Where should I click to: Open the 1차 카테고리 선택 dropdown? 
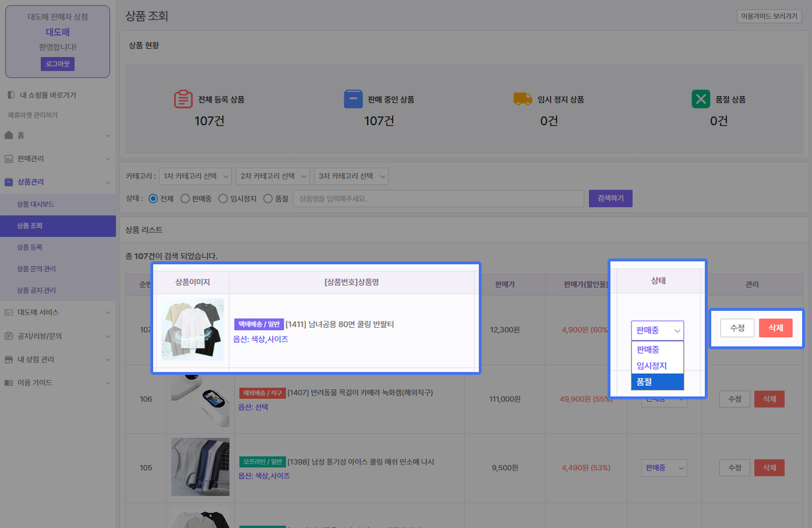[196, 176]
